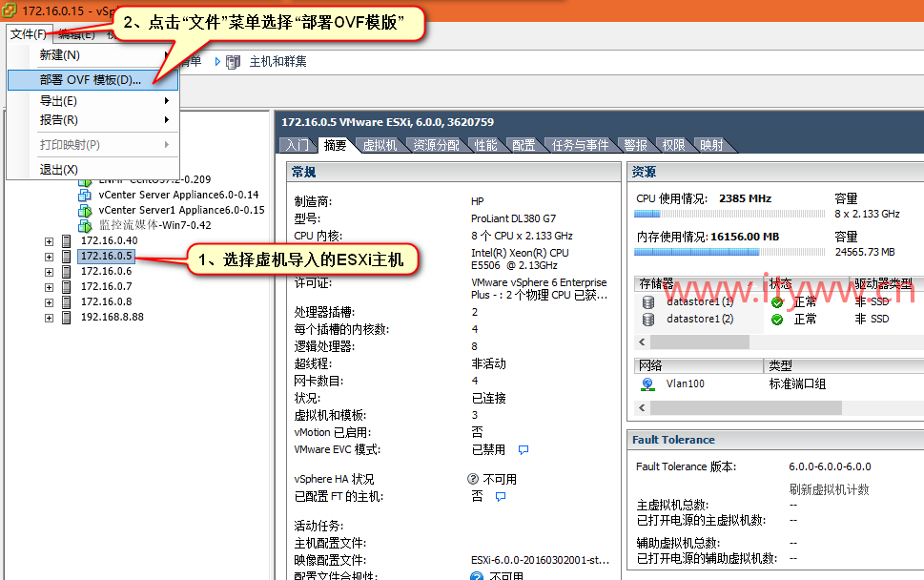Select the 172.16.0.6 host in tree
Screen dimensions: 924x580
click(106, 271)
